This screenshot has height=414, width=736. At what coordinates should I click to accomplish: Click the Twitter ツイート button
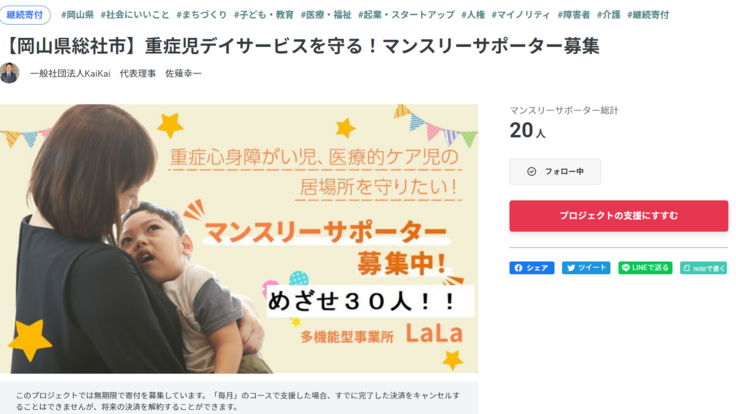point(586,268)
